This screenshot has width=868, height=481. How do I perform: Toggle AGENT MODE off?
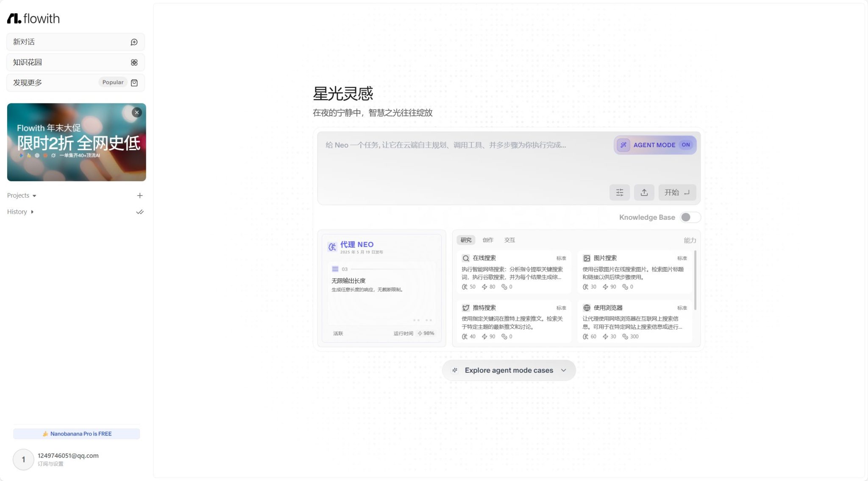(x=655, y=145)
